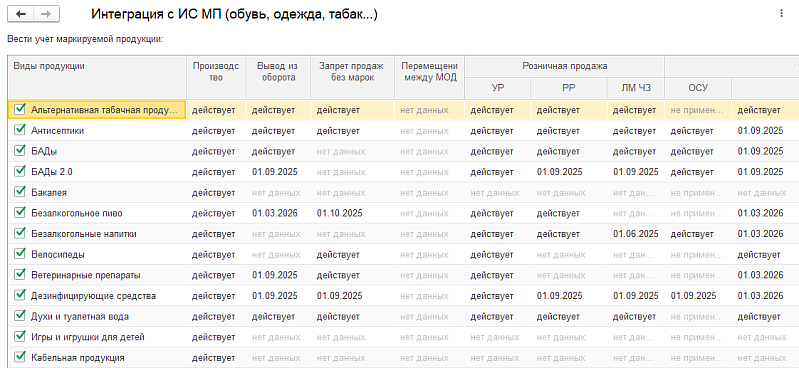Toggle the БАДы 2.0 checkbox
This screenshot has width=799, height=368.
(x=20, y=171)
